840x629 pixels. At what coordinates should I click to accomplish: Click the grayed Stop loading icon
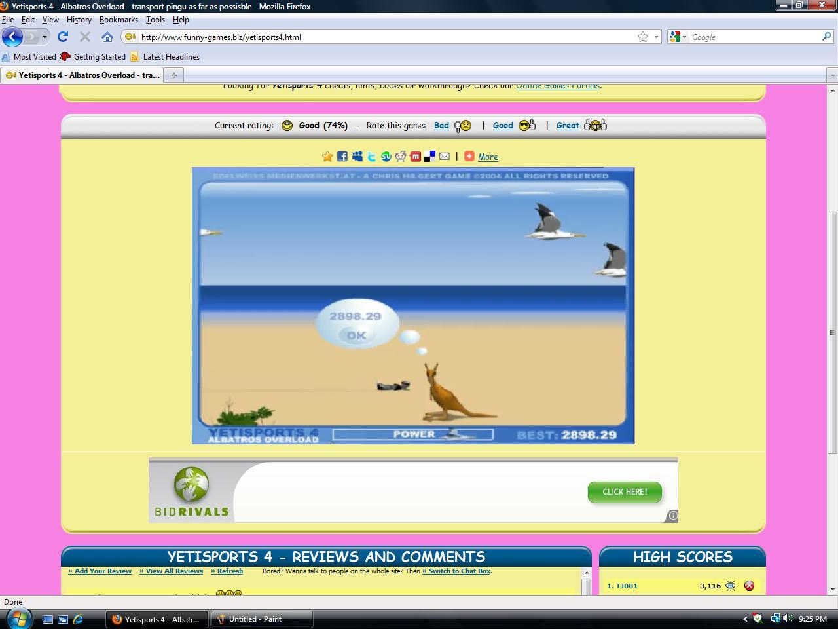point(84,37)
